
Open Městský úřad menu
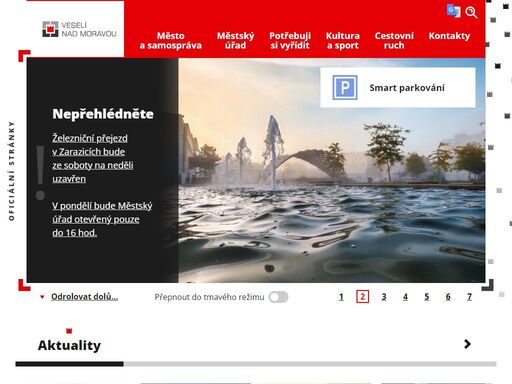tap(235, 40)
